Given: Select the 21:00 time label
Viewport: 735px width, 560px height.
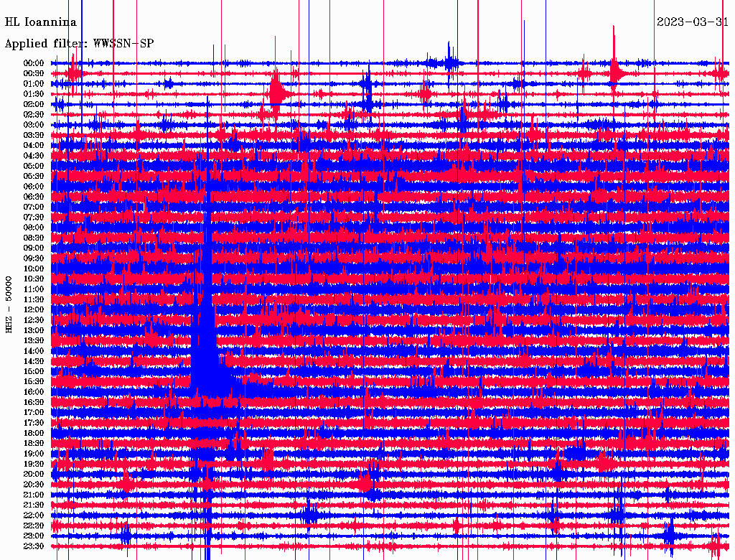Looking at the screenshot, I should (x=34, y=495).
